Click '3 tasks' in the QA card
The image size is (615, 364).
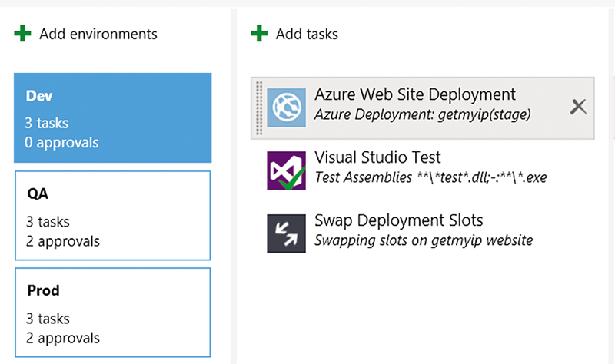point(48,222)
